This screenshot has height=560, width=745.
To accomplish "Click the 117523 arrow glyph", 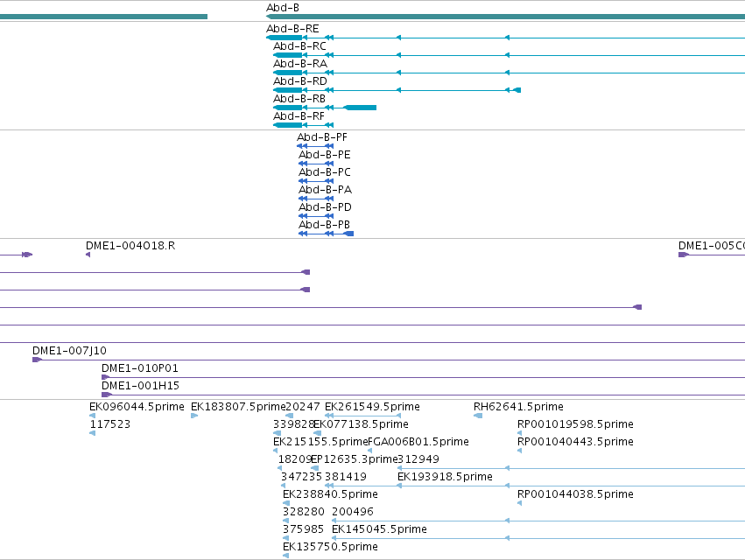I will click(x=93, y=433).
